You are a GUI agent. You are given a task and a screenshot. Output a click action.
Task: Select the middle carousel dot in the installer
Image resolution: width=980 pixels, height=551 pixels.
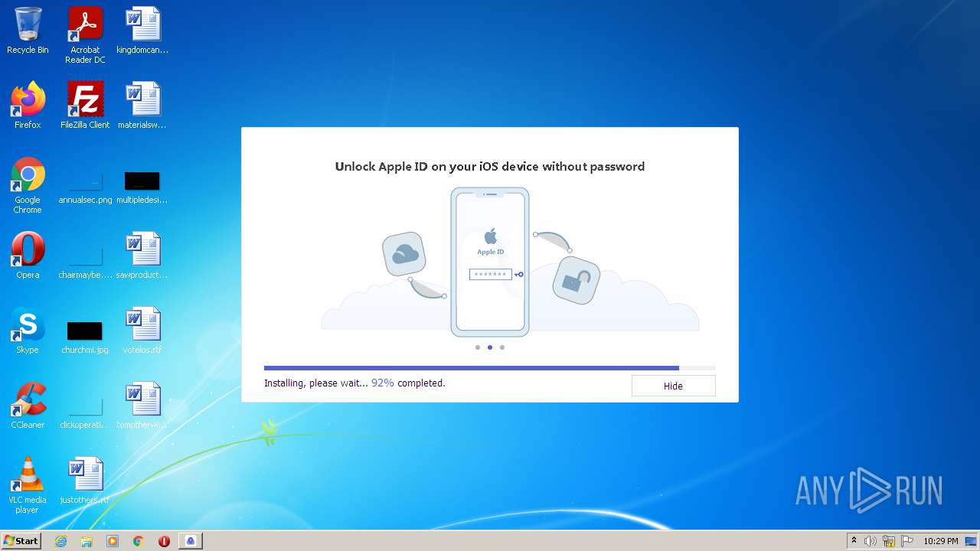coord(490,347)
